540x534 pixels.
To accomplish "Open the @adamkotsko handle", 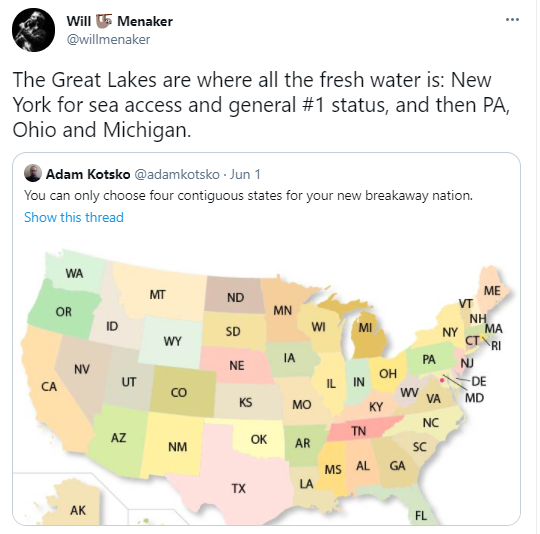I will click(177, 174).
